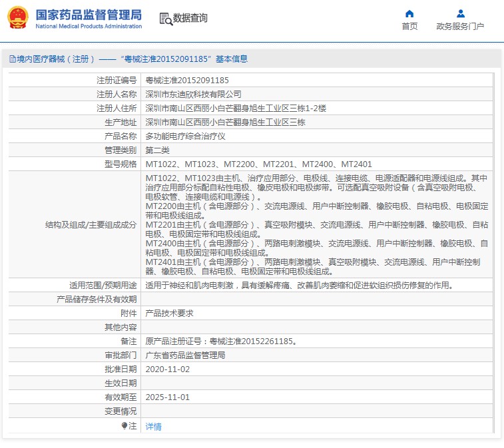Click the 政务服务门户 person icon
The height and width of the screenshot is (448, 504).
click(460, 13)
